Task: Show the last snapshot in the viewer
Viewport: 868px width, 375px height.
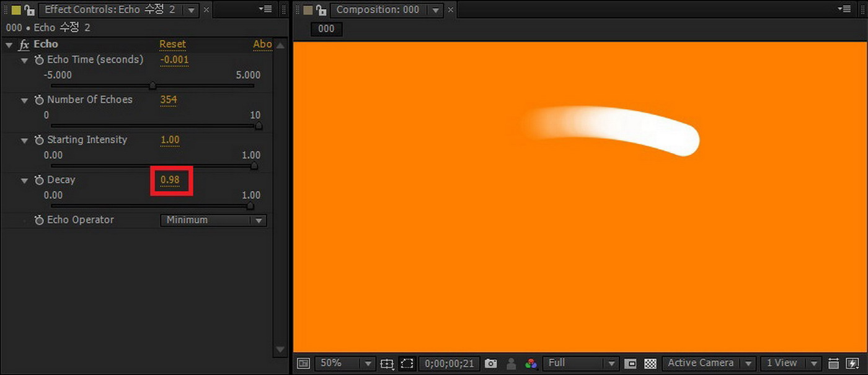Action: click(x=510, y=363)
